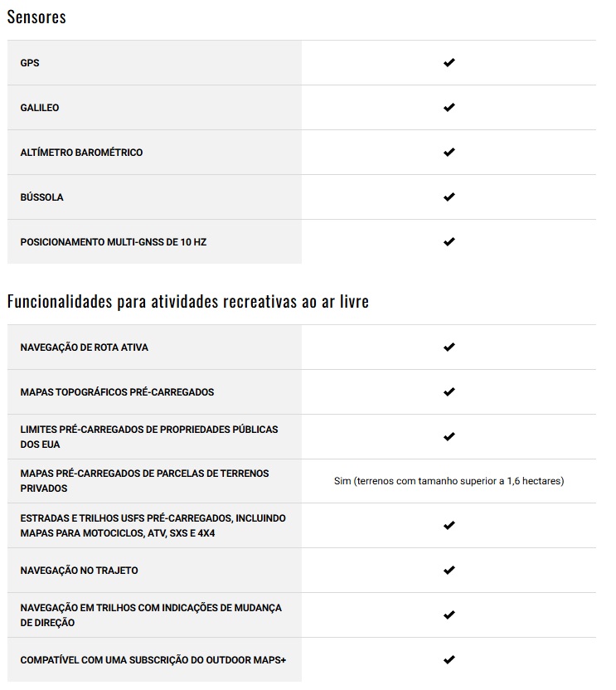The height and width of the screenshot is (690, 616).
Task: Click the Navegação de Rota Ativa checkmark
Action: click(449, 347)
